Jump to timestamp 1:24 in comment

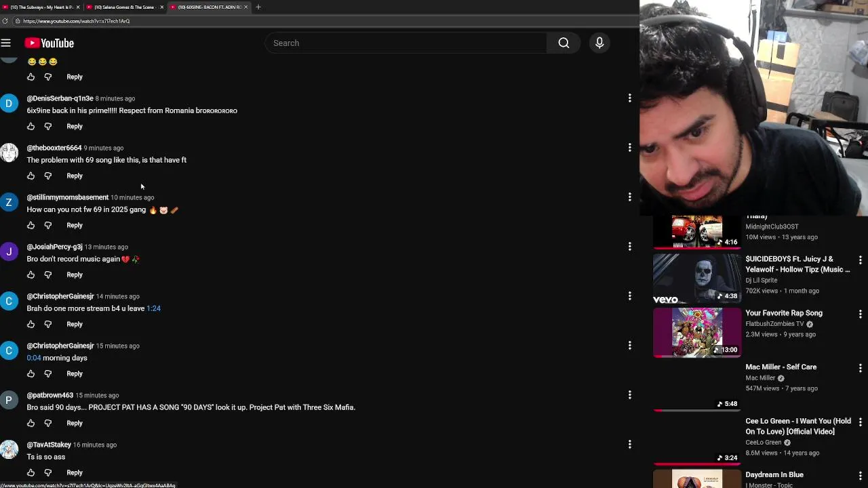click(x=153, y=308)
